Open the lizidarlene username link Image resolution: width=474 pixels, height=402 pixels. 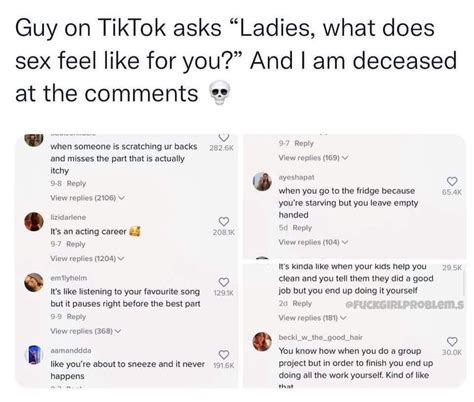[x=68, y=217]
